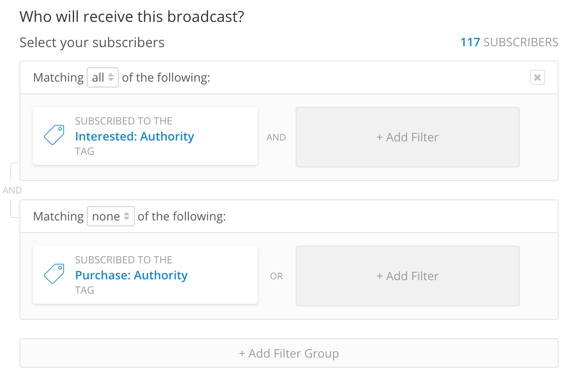Open the 'Purchase: Authority' tag filter

pyautogui.click(x=131, y=275)
